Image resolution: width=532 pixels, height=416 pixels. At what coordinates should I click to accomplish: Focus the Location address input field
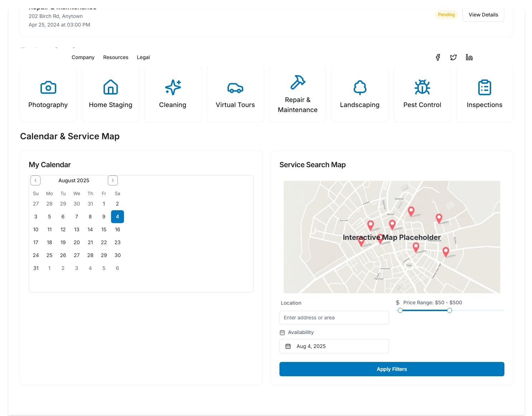tap(334, 318)
